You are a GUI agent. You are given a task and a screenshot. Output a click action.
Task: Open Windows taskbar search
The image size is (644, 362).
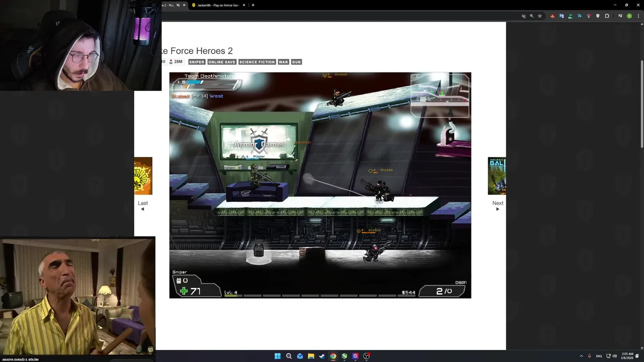[x=289, y=356]
